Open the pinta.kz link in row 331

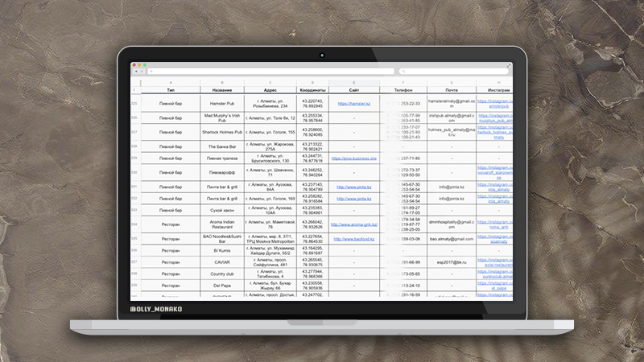click(x=354, y=187)
